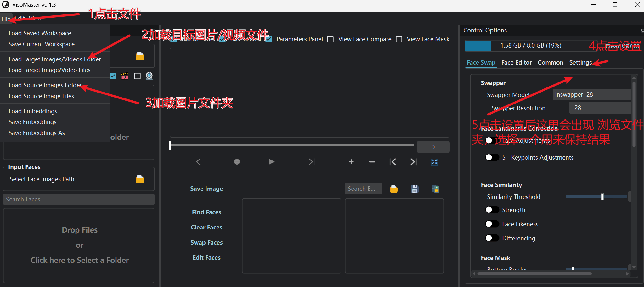
Task: Save embeddings with floppy disk icon
Action: point(415,189)
